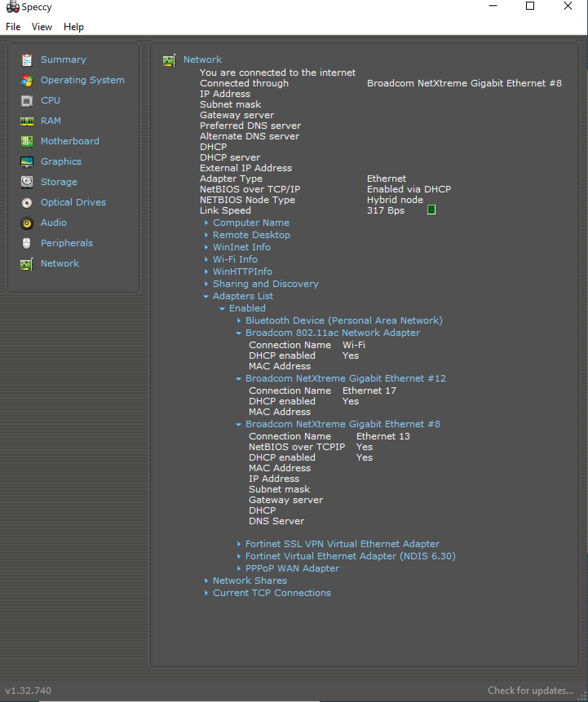Screen dimensions: 588x702
Task: Click the External IP Address row
Action: pos(246,168)
